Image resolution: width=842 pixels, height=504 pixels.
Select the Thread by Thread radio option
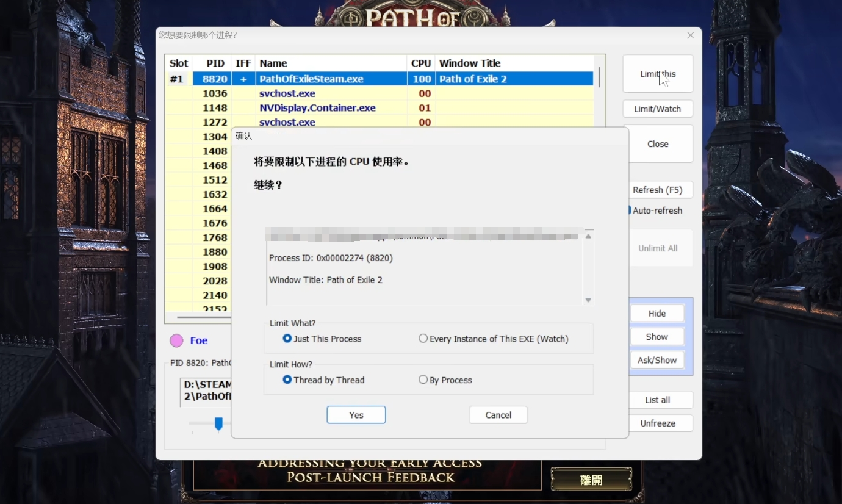click(287, 380)
